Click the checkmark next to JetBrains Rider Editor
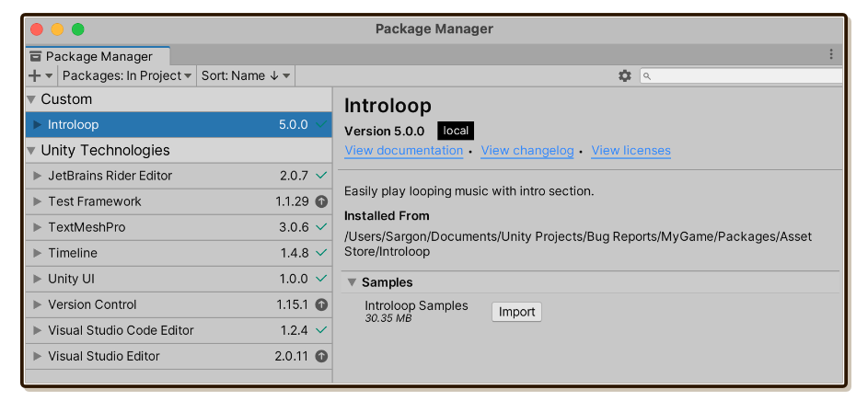 pos(320,176)
